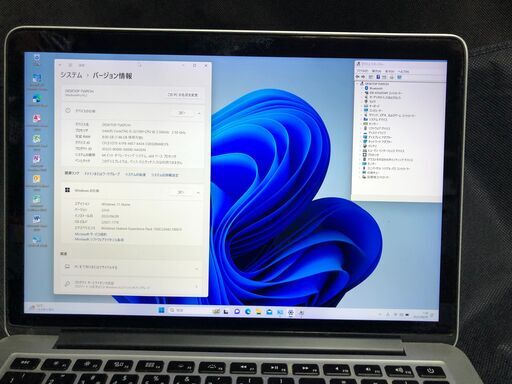
Task: Open File Explorer folder icon on taskbar
Action: pos(259,312)
